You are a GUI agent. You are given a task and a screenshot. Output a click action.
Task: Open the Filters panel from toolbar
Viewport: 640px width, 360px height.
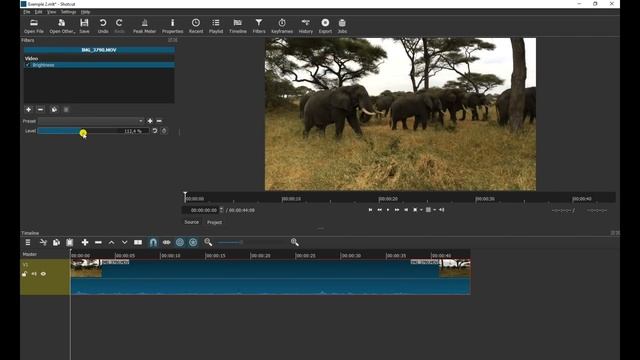pyautogui.click(x=259, y=26)
